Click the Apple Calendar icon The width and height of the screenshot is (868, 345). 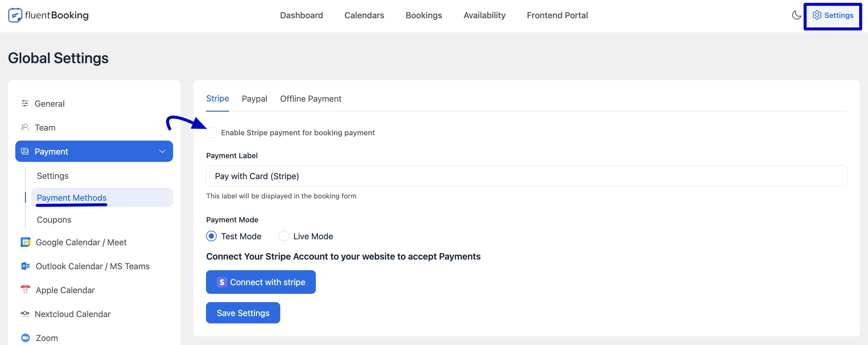pyautogui.click(x=25, y=290)
